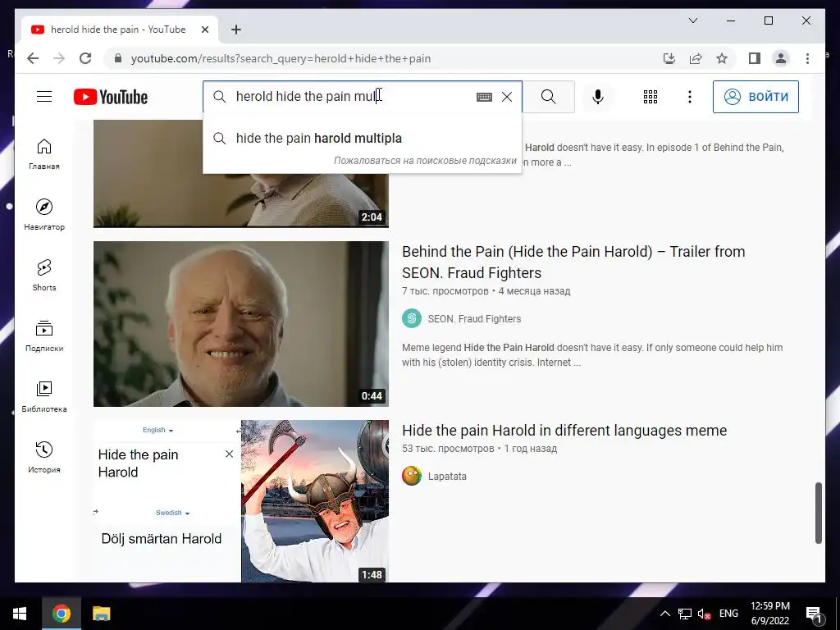The height and width of the screenshot is (630, 840).
Task: Open Библиотека in the sidebar
Action: (x=44, y=397)
